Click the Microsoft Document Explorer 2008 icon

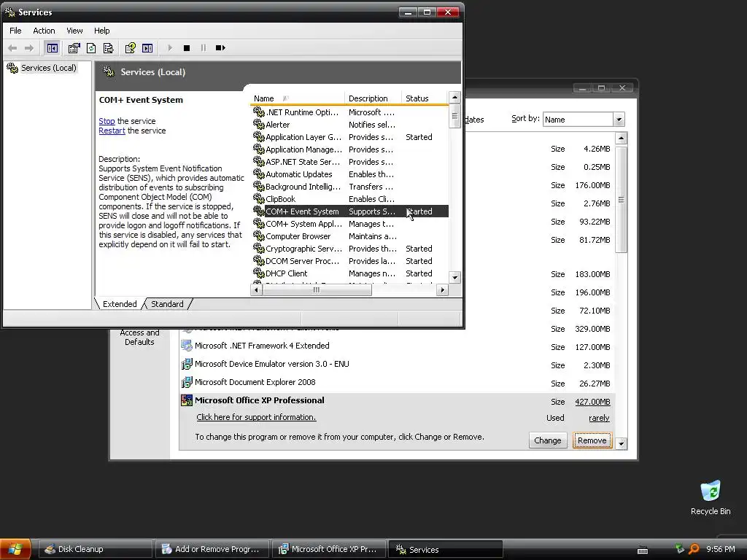click(187, 382)
